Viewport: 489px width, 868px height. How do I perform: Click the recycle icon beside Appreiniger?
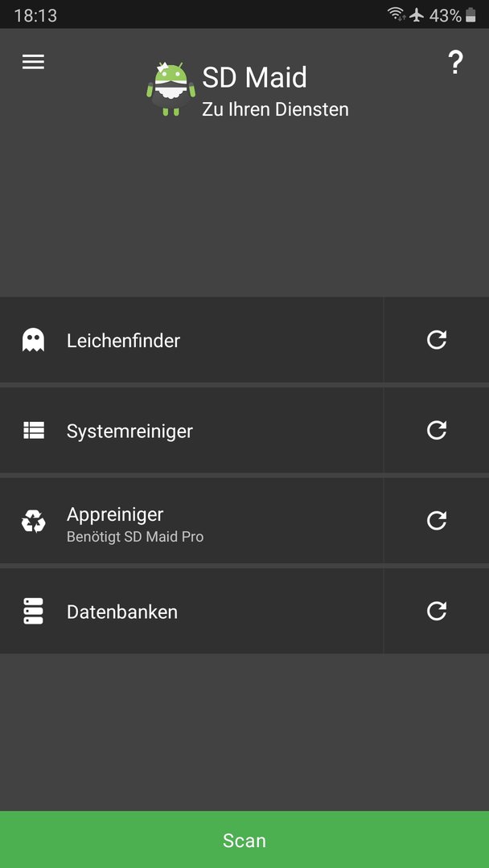[x=33, y=521]
